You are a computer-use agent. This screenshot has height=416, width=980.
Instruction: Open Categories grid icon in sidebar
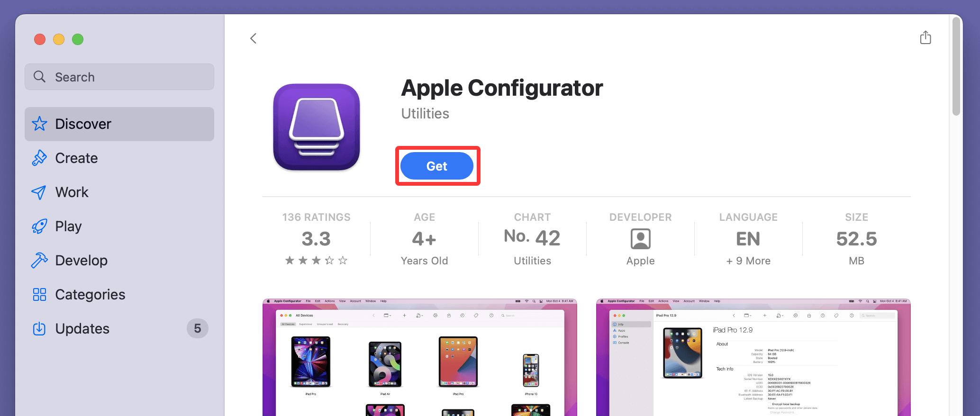click(39, 295)
